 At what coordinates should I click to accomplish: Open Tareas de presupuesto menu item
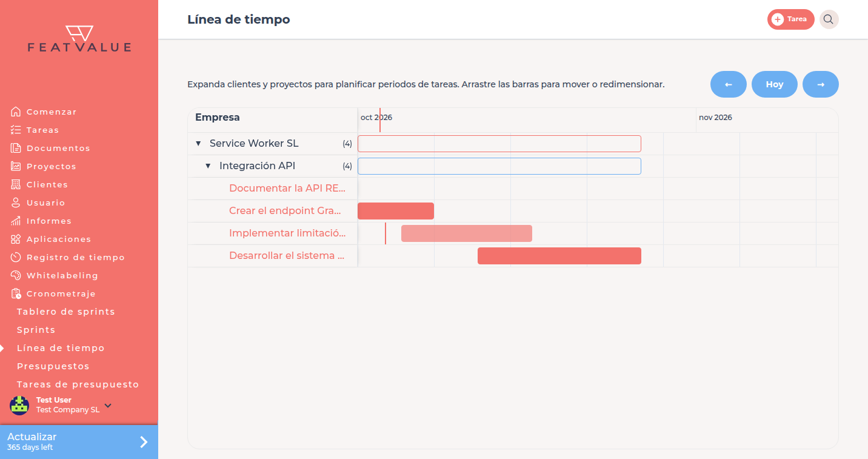click(x=78, y=384)
